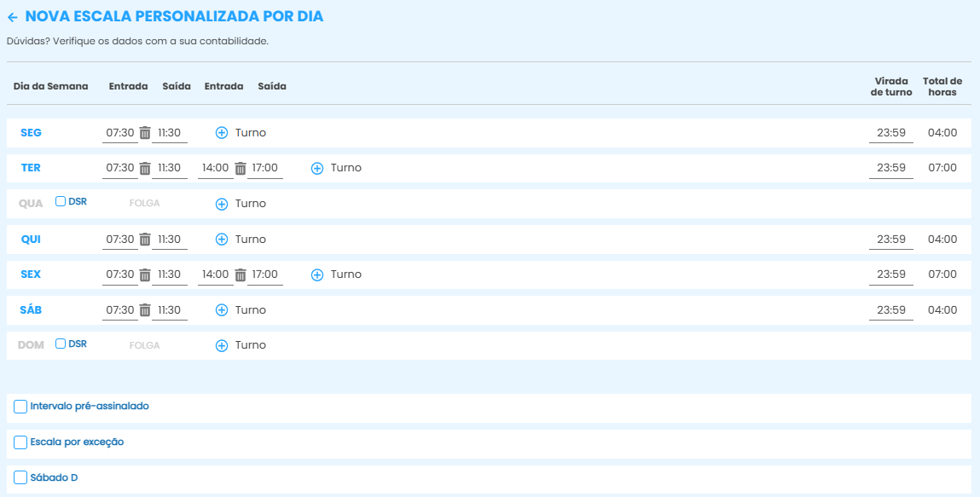Toggle the Escala por exceção checkbox
Viewport: 980px width, 497px height.
pos(20,442)
